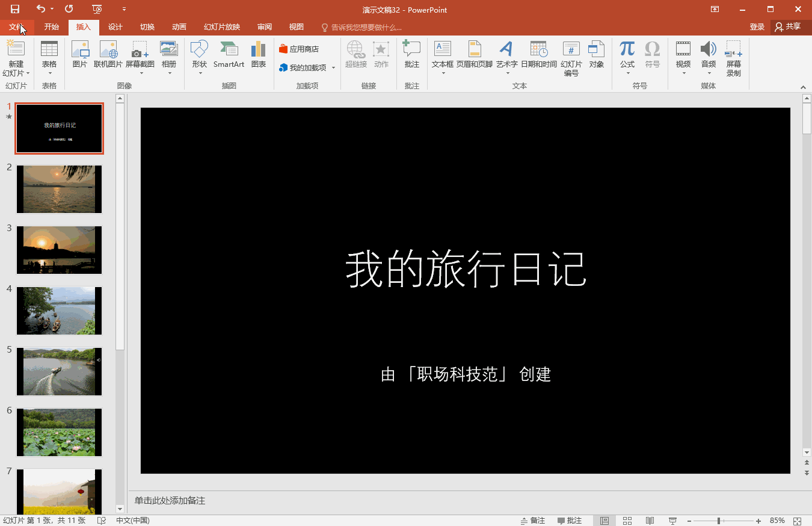This screenshot has width=812, height=526.
Task: Click subtitle text 由「职场科技范」创建
Action: pos(466,374)
